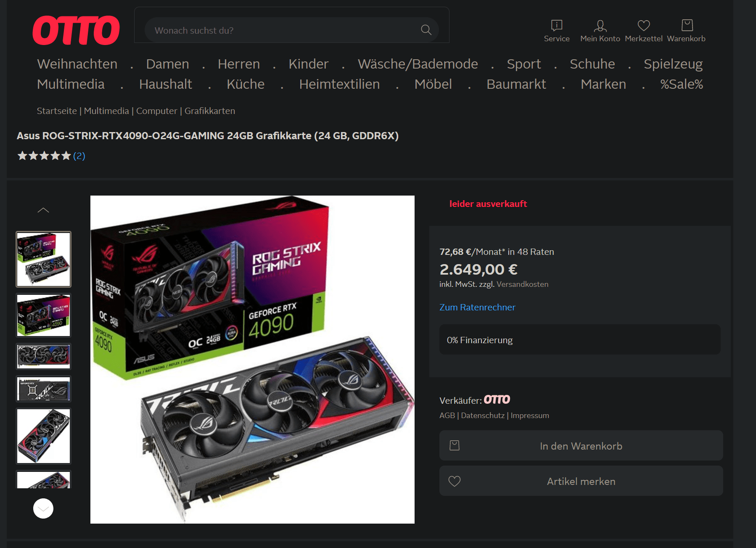Click the OTTO seller logo
756x548 pixels.
[x=497, y=400]
